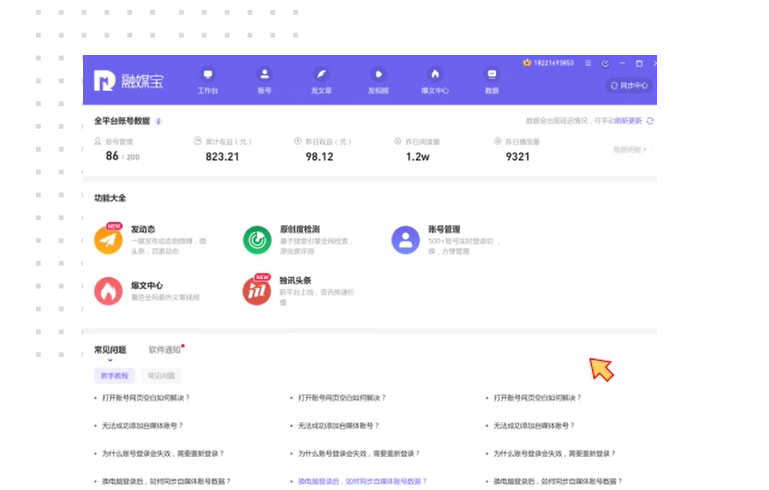Click the 融媒宝 logo
The width and height of the screenshot is (769, 490).
(x=128, y=80)
